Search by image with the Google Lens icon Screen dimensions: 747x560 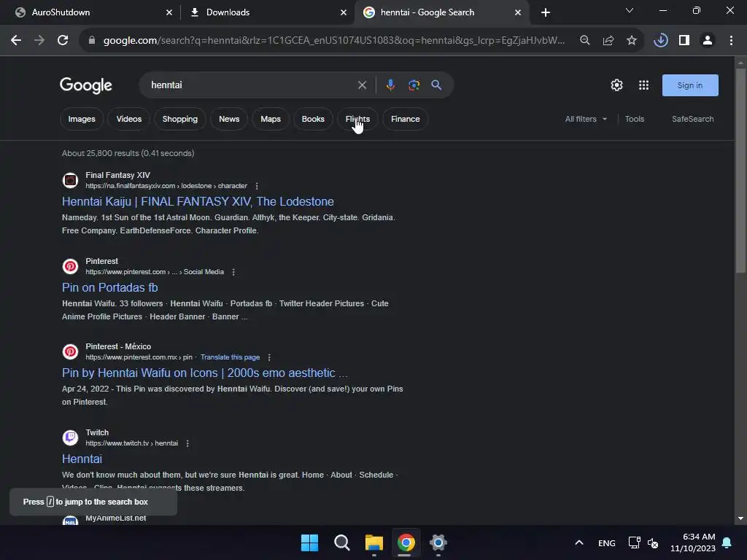(414, 85)
